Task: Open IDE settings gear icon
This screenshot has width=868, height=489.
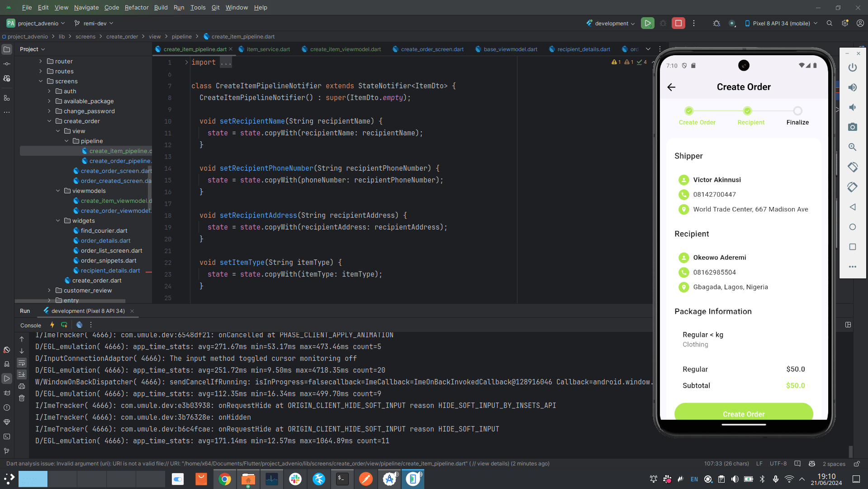Action: point(844,23)
